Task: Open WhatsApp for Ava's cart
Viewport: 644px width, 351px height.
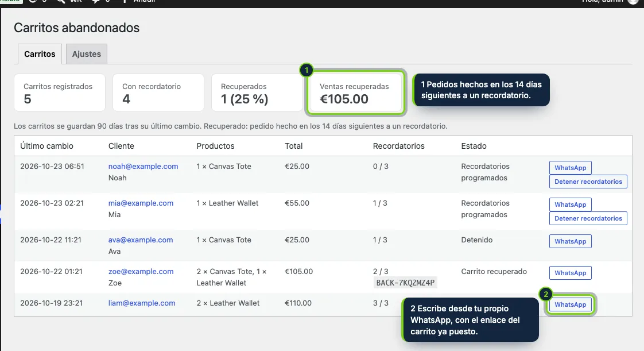Action: tap(570, 241)
